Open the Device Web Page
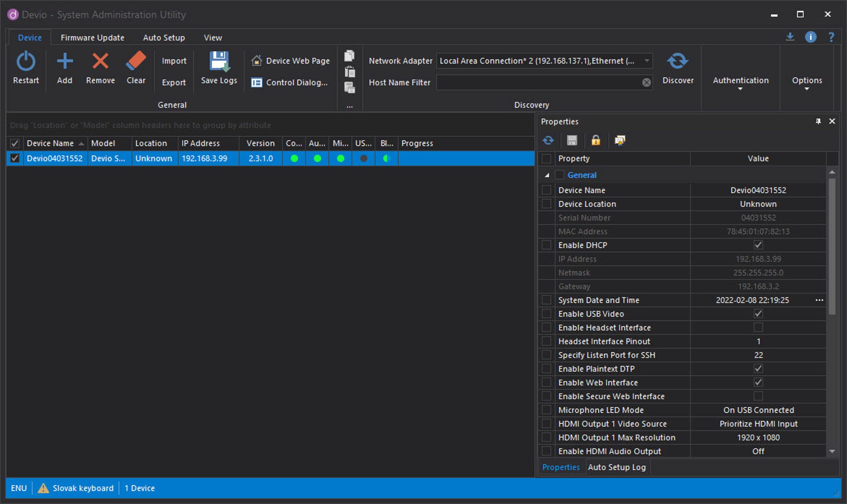847x504 pixels. coord(291,61)
